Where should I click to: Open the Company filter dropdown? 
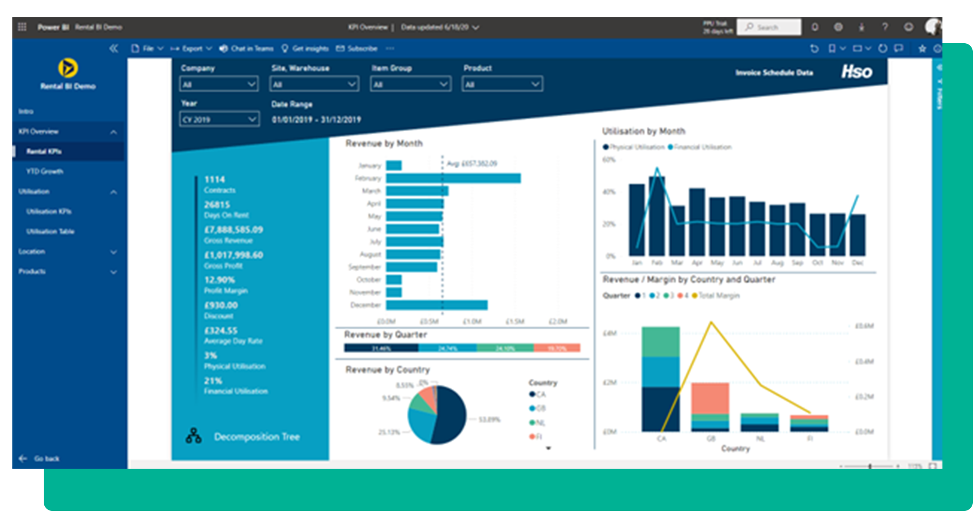[219, 84]
